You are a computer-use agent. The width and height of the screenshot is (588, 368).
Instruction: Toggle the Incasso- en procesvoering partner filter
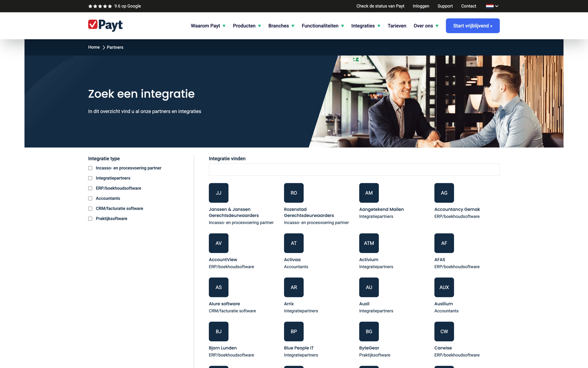pos(90,168)
